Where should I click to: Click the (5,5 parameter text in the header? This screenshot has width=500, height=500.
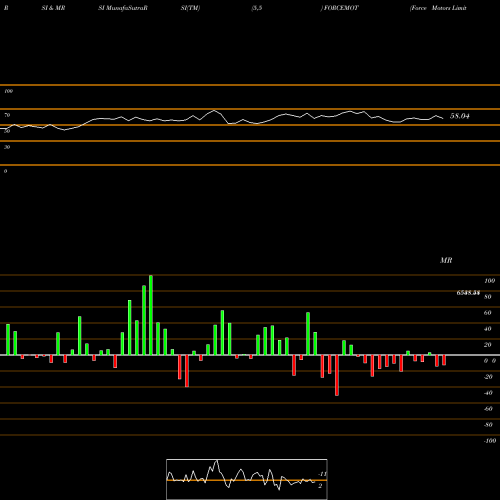pos(257,8)
